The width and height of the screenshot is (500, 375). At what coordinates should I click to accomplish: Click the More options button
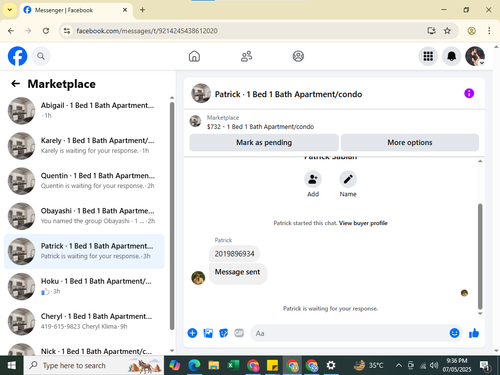point(410,143)
